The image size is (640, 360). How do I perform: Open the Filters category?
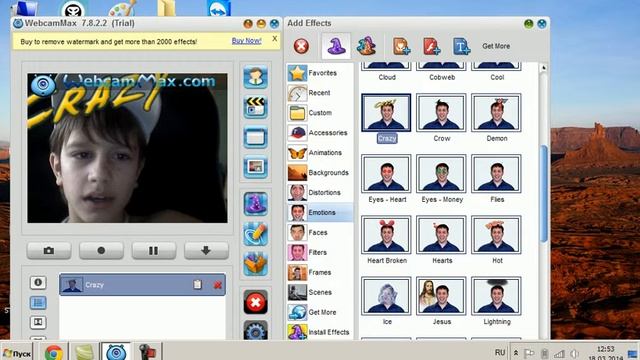click(x=320, y=253)
